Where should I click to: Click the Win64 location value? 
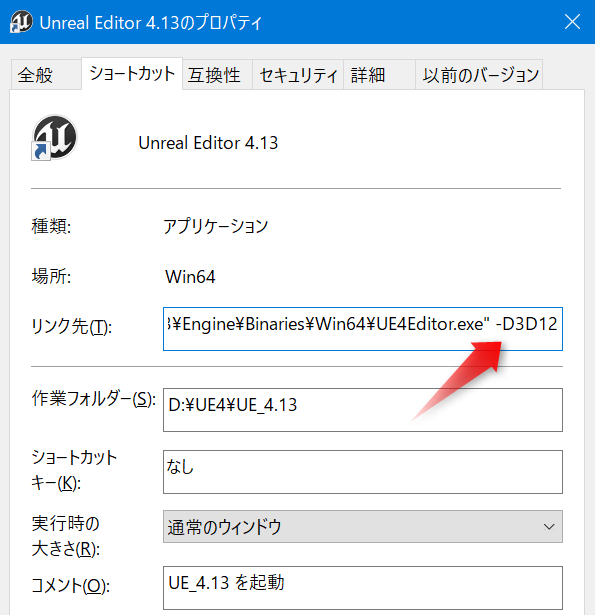click(x=190, y=277)
